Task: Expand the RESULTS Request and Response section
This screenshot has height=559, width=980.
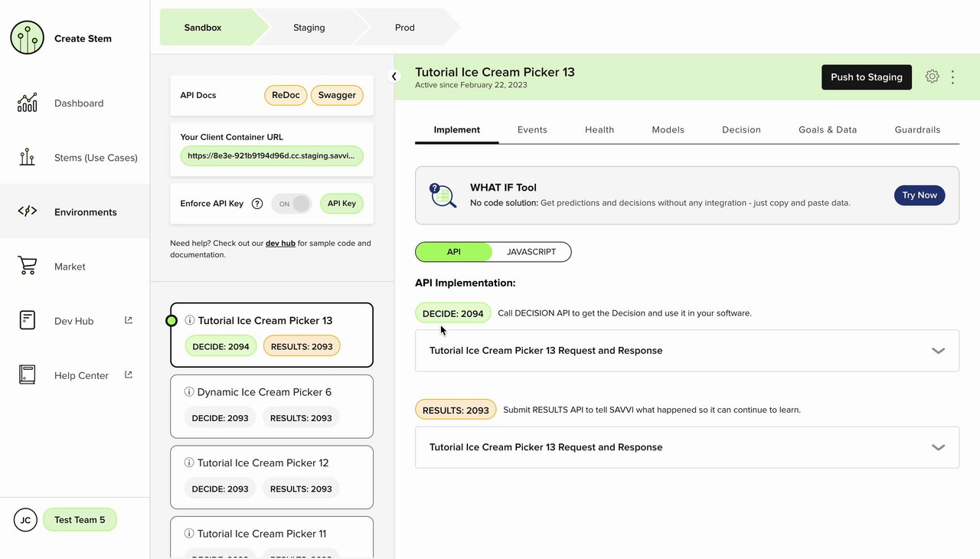Action: 938,447
